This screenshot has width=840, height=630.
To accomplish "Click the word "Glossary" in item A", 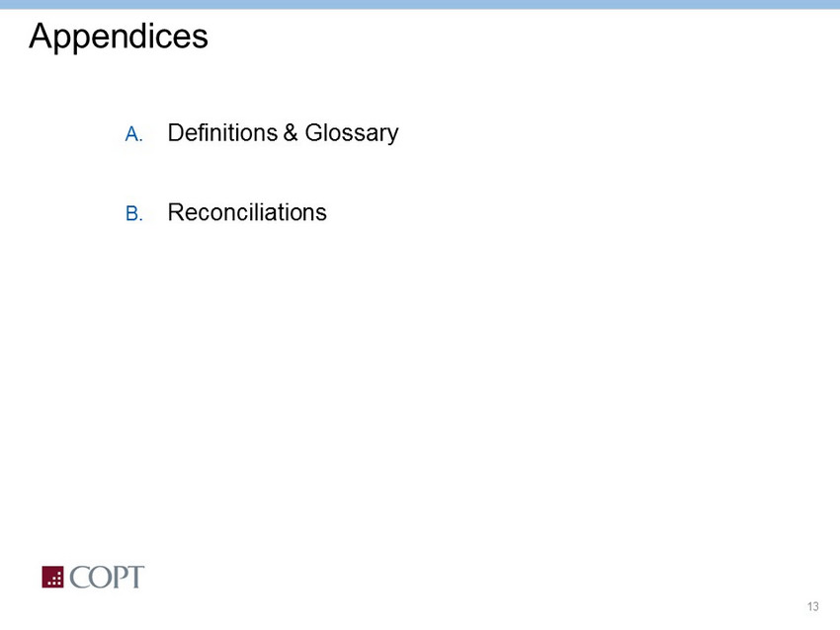I will pos(351,132).
